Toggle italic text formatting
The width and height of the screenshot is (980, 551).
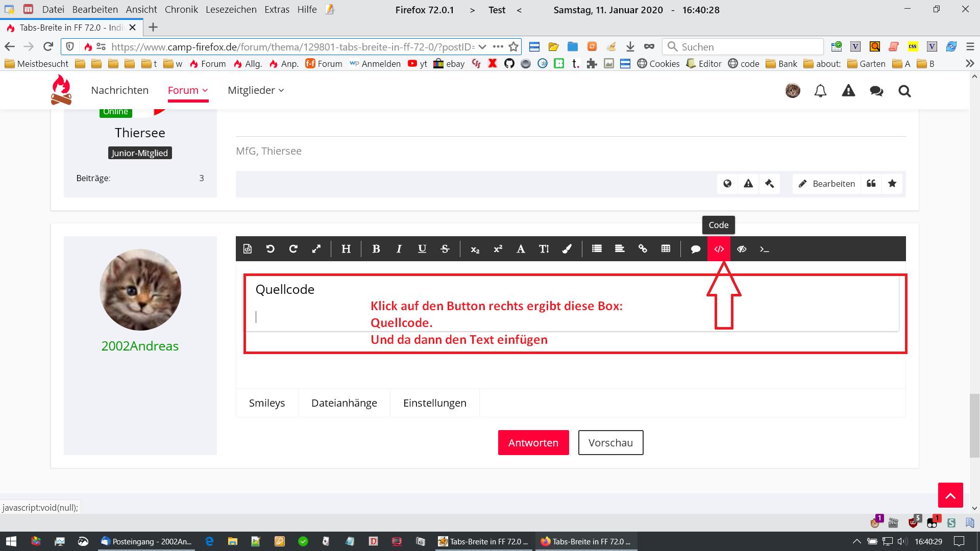coord(399,249)
